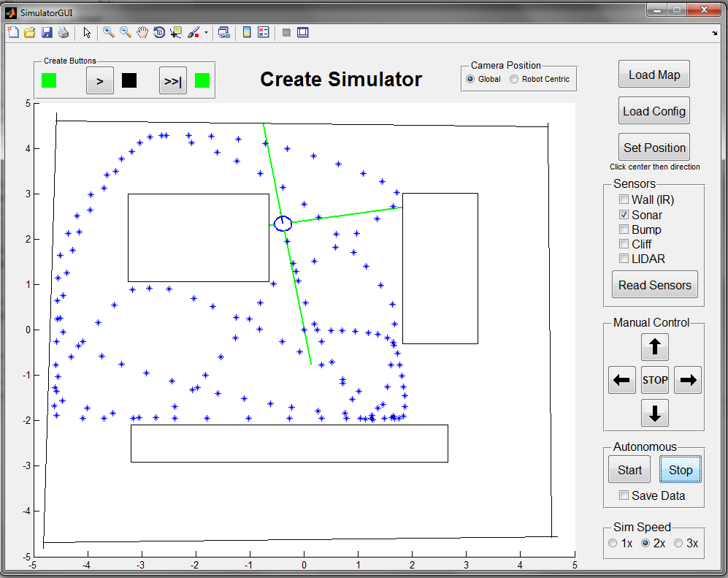This screenshot has height=578, width=728.
Task: Click the Show Plot Tools icon
Action: 303,32
